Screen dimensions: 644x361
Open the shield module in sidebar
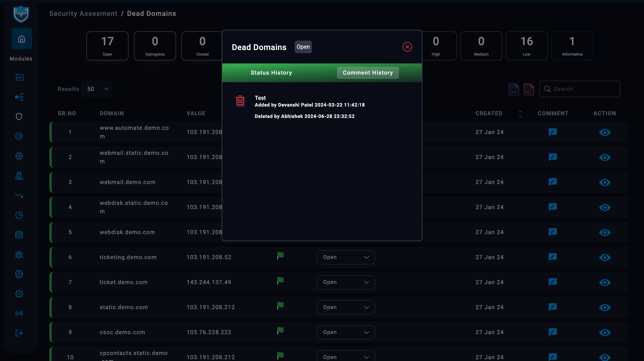[19, 117]
